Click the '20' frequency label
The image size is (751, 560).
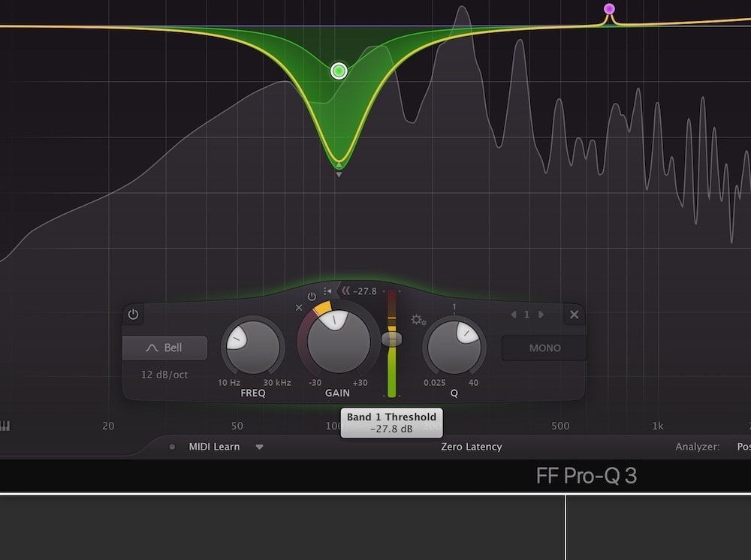click(108, 426)
